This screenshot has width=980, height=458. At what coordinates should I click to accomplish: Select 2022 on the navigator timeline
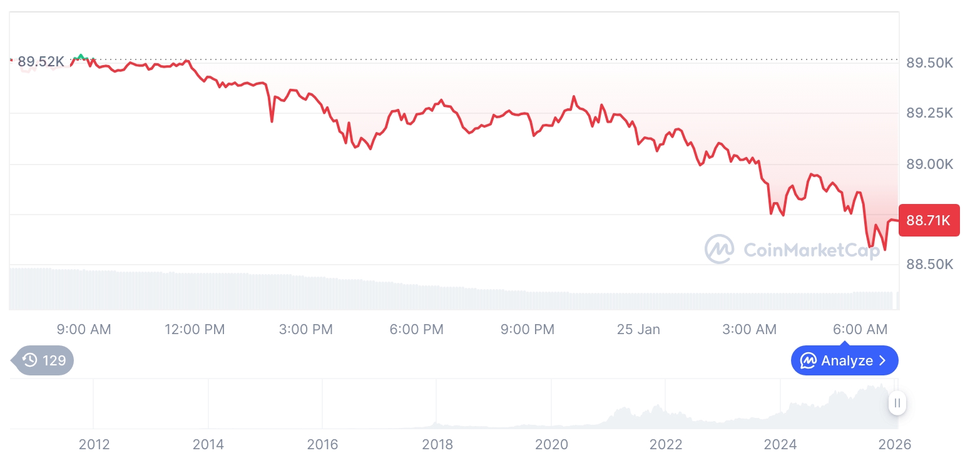click(x=665, y=444)
